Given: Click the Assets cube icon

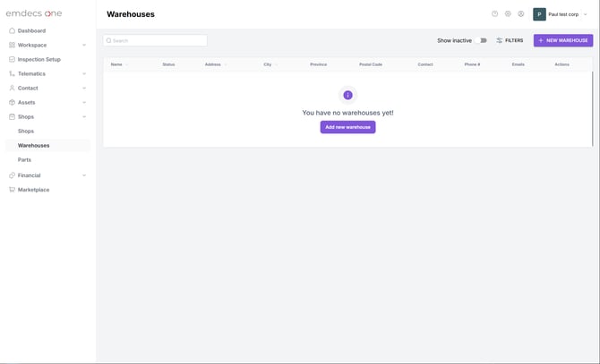Looking at the screenshot, I should click(x=12, y=102).
